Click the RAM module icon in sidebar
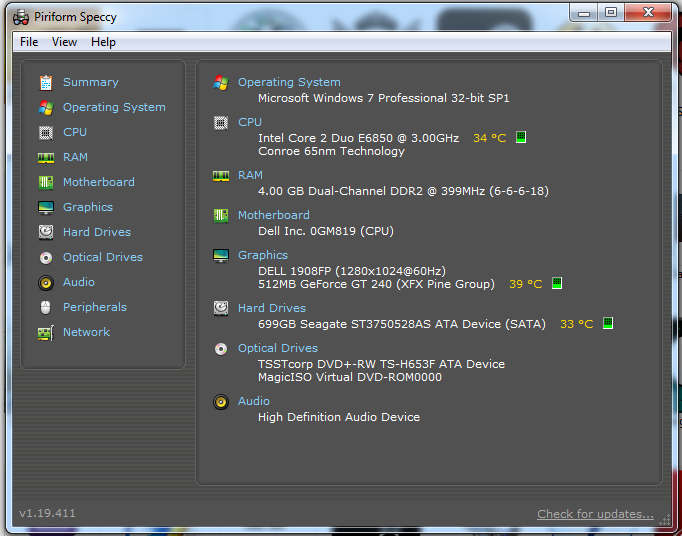This screenshot has height=536, width=682. [x=46, y=157]
